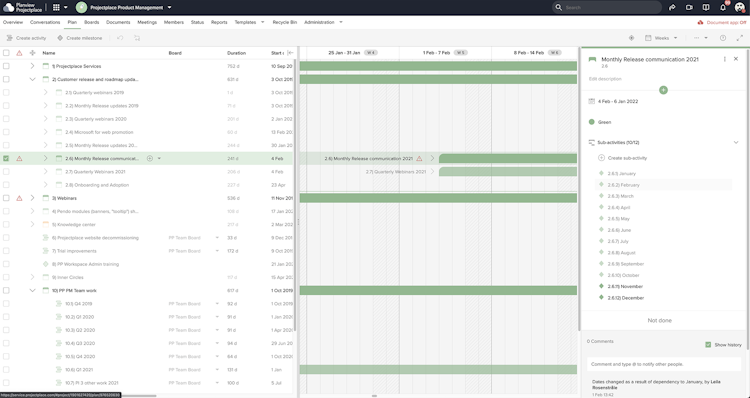
Task: Check the box for 2) Customer release and roadmap
Action: point(6,79)
